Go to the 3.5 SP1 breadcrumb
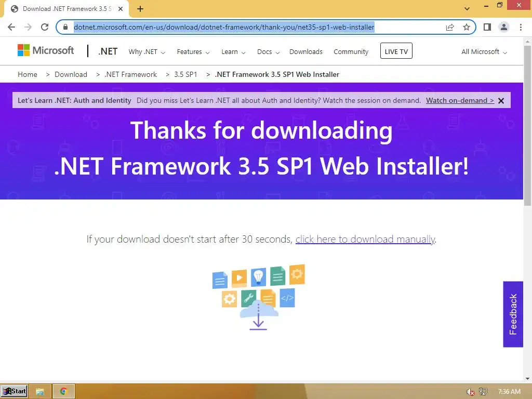 pyautogui.click(x=185, y=74)
